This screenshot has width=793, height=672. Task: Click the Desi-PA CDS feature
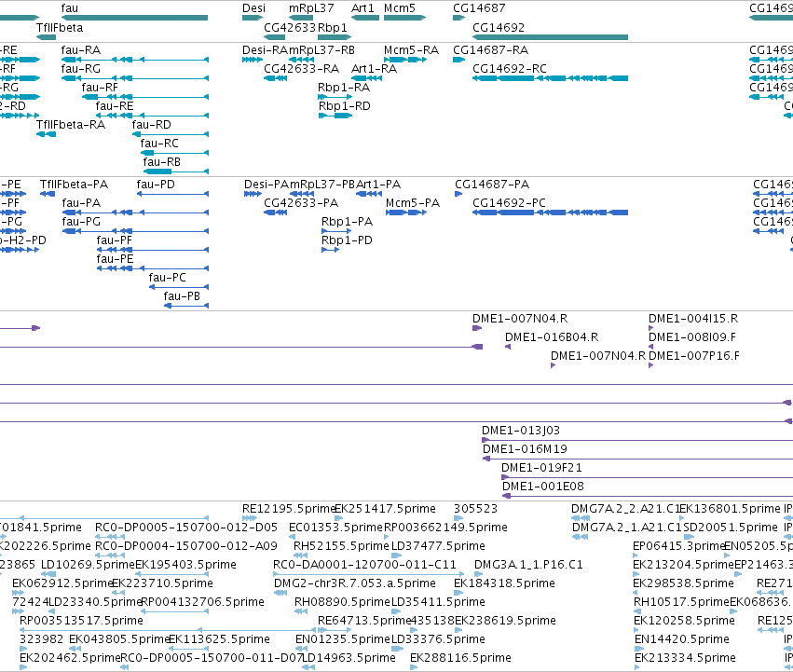pos(253,194)
